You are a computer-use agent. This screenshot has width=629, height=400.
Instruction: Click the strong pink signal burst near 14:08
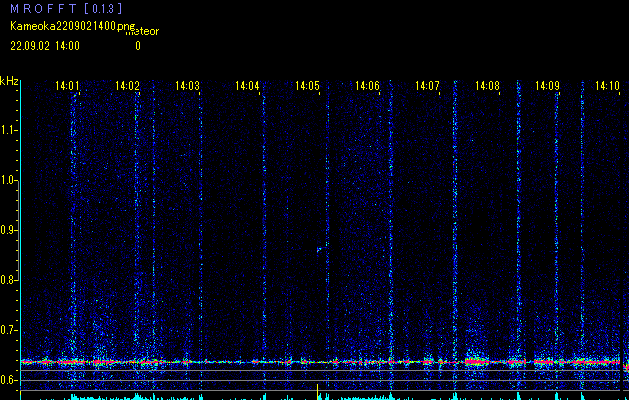(476, 361)
